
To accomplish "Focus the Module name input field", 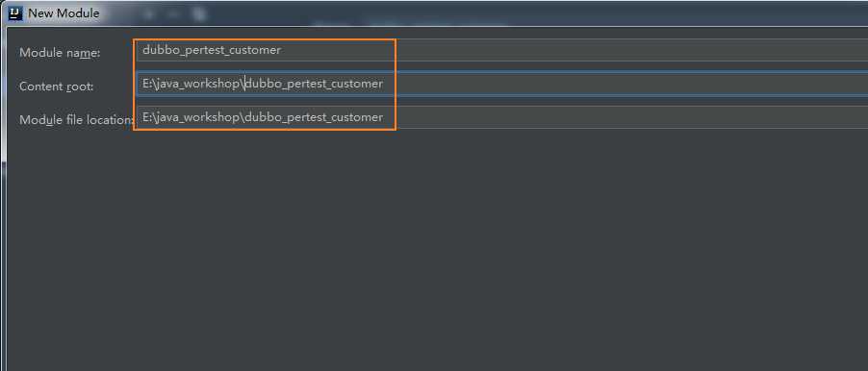I will 502,50.
